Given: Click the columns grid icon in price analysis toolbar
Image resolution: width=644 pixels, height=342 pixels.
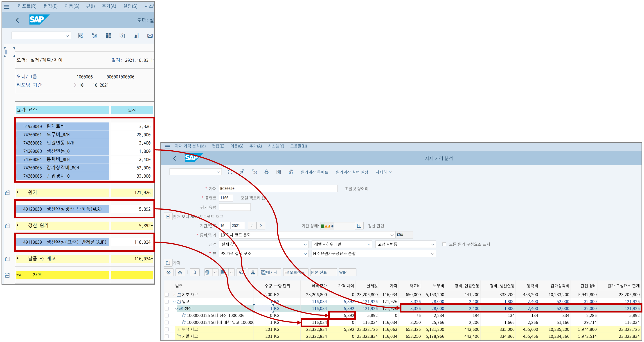Looking at the screenshot, I should click(x=279, y=172).
